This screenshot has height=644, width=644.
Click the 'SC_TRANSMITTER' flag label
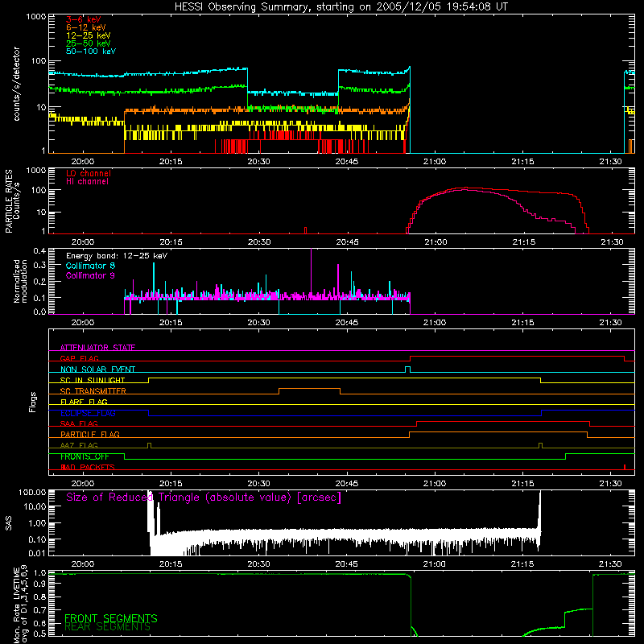(x=93, y=391)
